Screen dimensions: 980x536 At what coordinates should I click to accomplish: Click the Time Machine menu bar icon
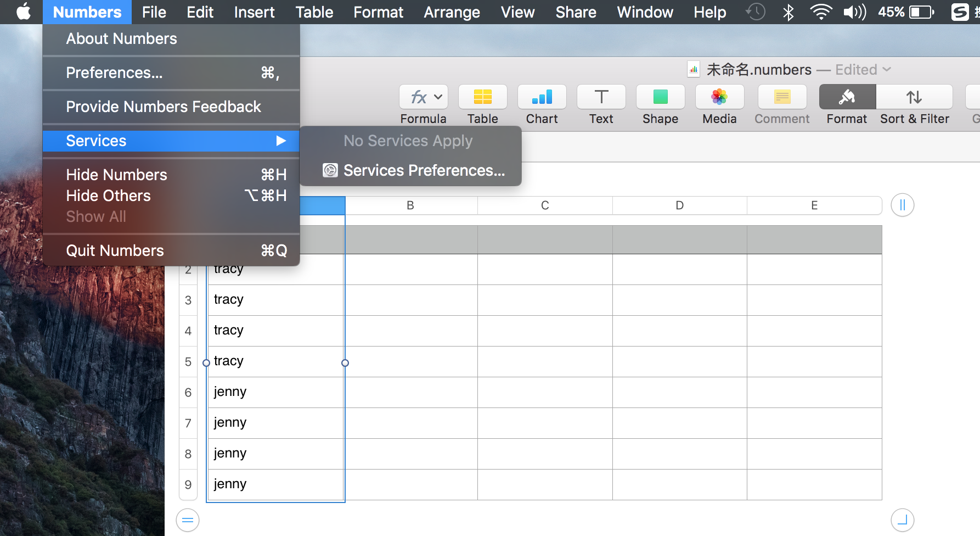756,12
